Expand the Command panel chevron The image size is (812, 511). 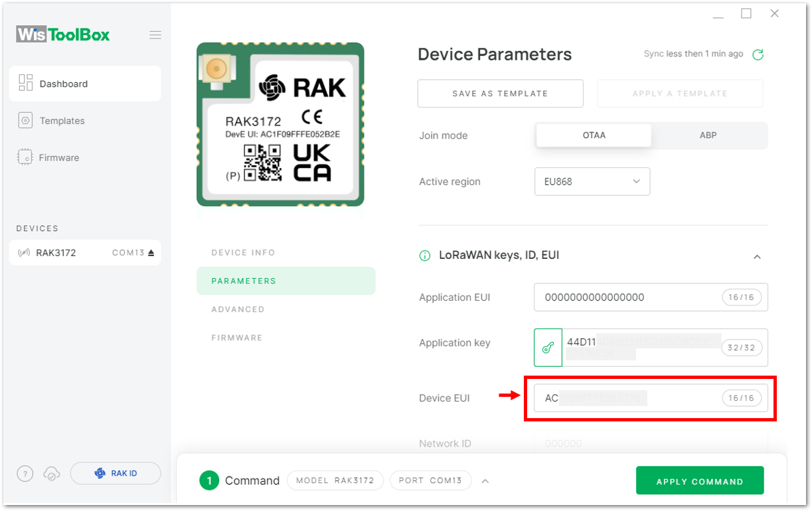[x=485, y=481]
